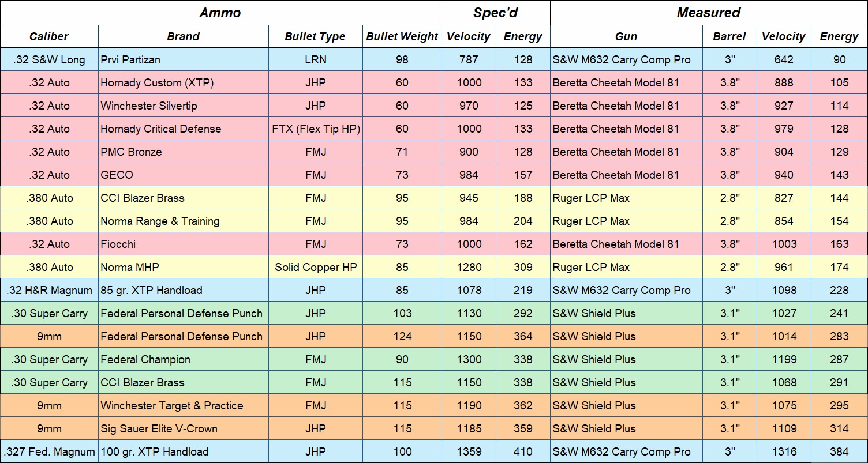Select the Bullet Weight column header
Screen dimensions: 868x463
click(x=402, y=37)
